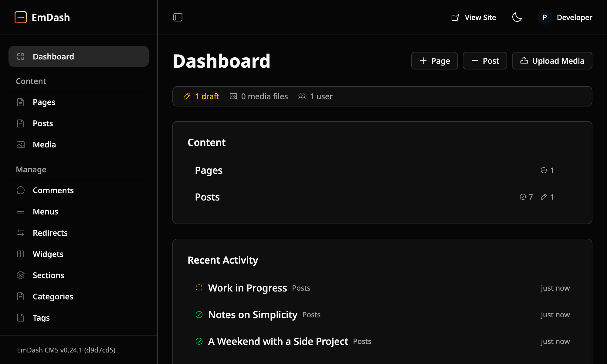Viewport: 607px width, 364px height.
Task: Click the Menus hamburger icon
Action: [21, 211]
